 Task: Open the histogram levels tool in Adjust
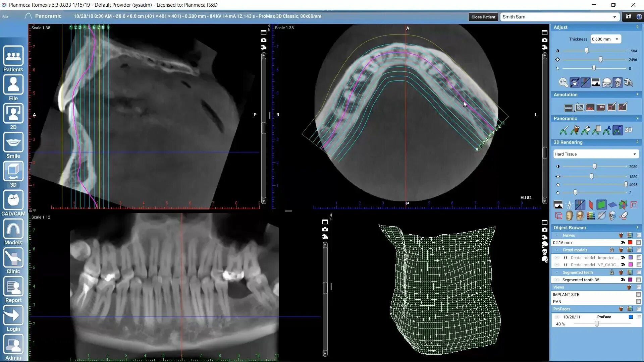[x=596, y=82]
